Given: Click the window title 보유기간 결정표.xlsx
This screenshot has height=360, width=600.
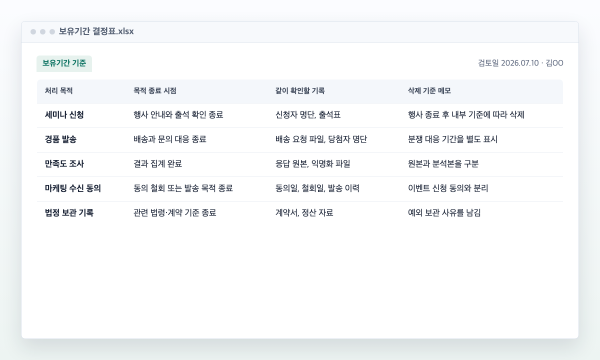Looking at the screenshot, I should click(x=96, y=31).
